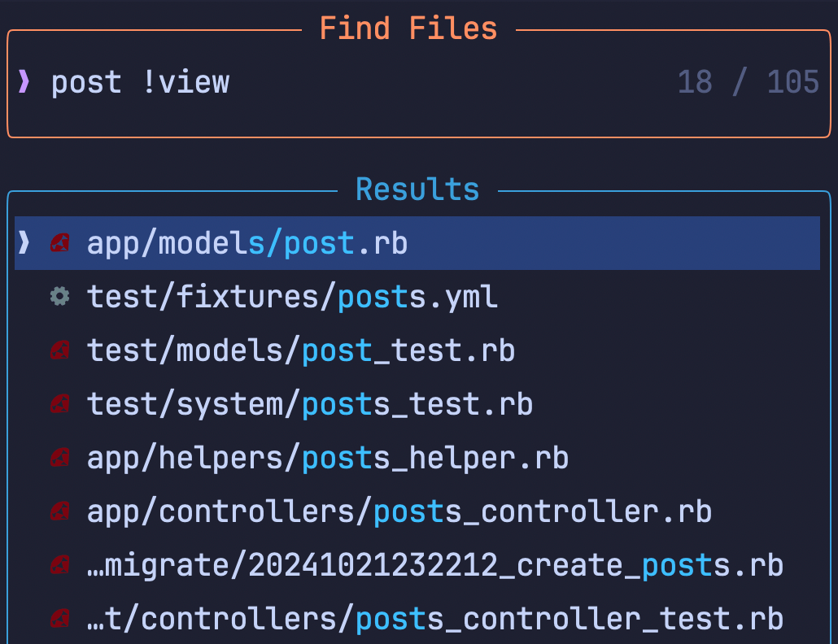This screenshot has width=838, height=644.
Task: Pick app/controllers/posts_controller.rb
Action: tap(399, 511)
